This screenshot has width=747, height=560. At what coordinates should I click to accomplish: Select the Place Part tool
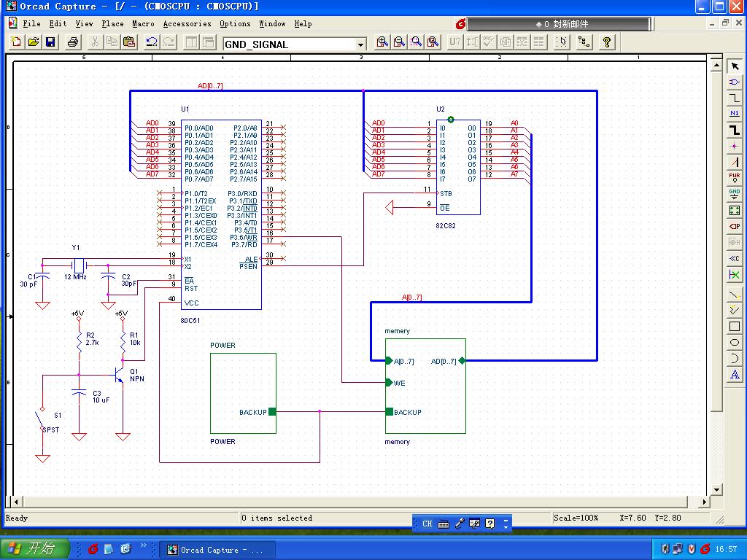[x=735, y=82]
